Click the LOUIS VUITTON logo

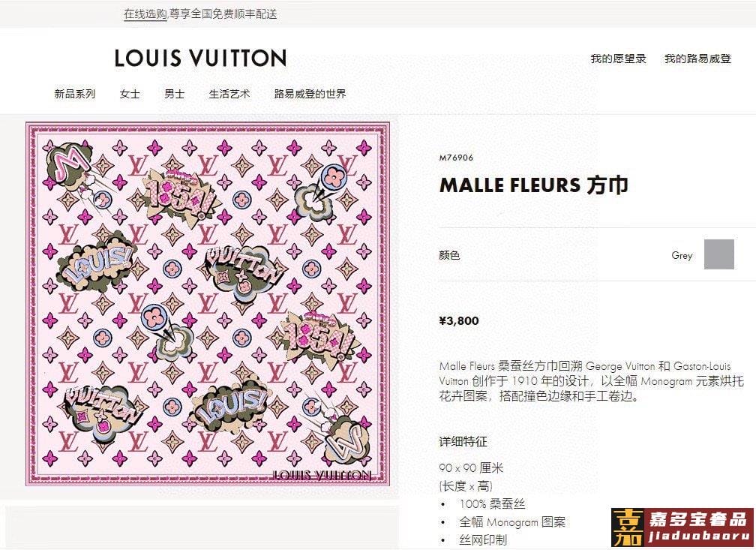pos(200,58)
